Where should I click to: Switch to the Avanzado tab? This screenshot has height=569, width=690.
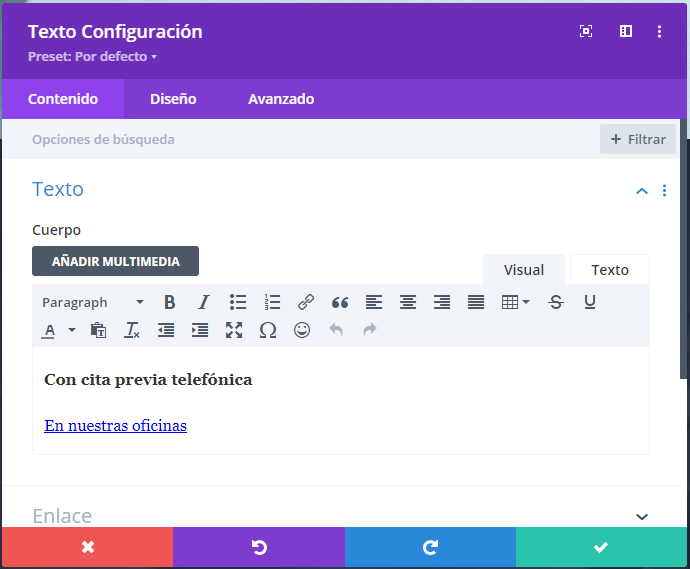281,99
